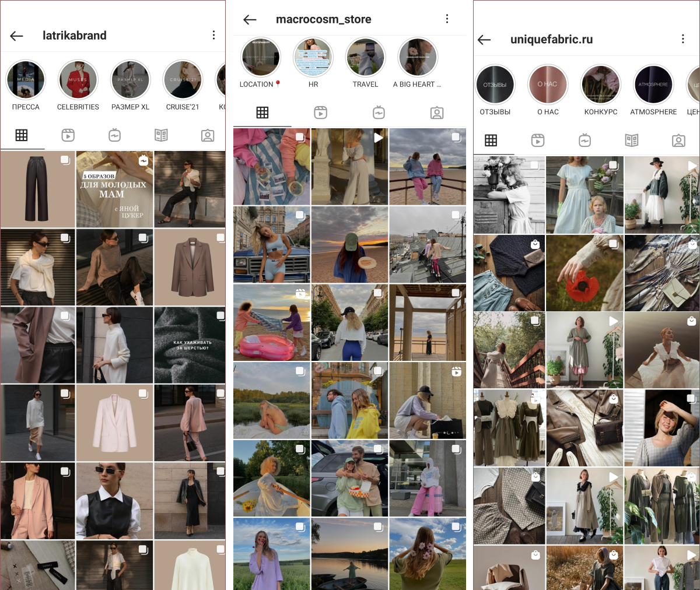Tap back arrow on uniquefabric.ru profile
Screen dimensions: 700x590
pos(484,40)
